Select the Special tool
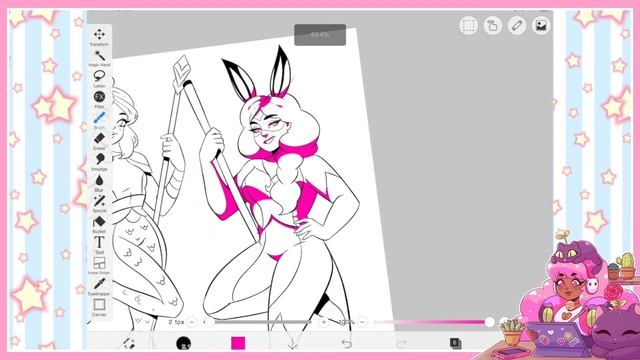 click(99, 203)
